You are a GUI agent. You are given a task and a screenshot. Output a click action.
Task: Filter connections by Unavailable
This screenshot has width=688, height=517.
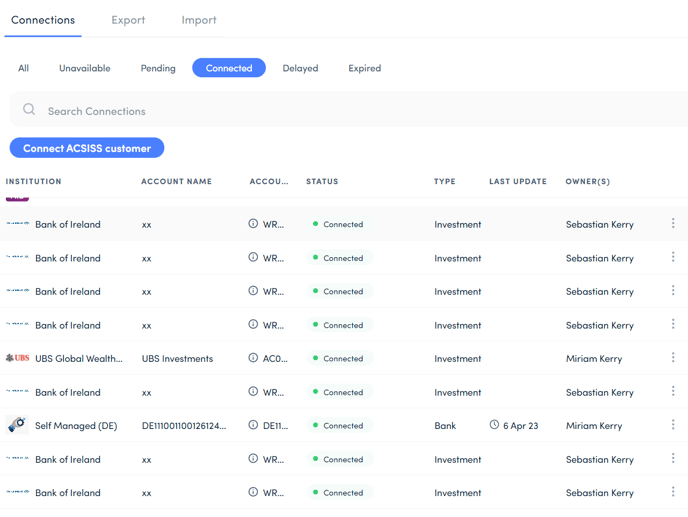(x=85, y=68)
